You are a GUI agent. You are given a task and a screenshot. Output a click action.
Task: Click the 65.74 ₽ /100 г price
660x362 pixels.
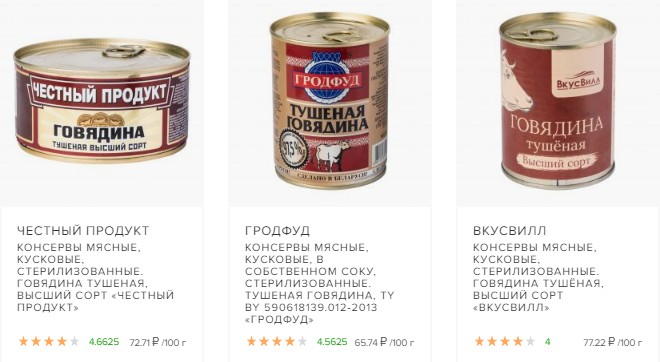point(384,342)
